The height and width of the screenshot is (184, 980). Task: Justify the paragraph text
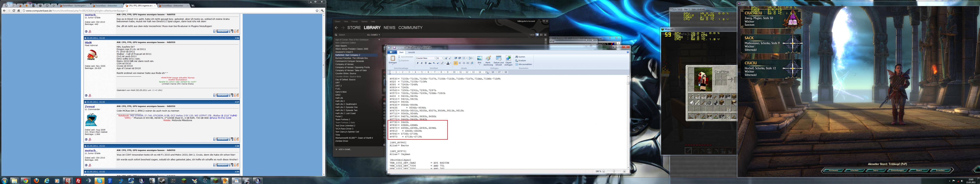point(468,63)
